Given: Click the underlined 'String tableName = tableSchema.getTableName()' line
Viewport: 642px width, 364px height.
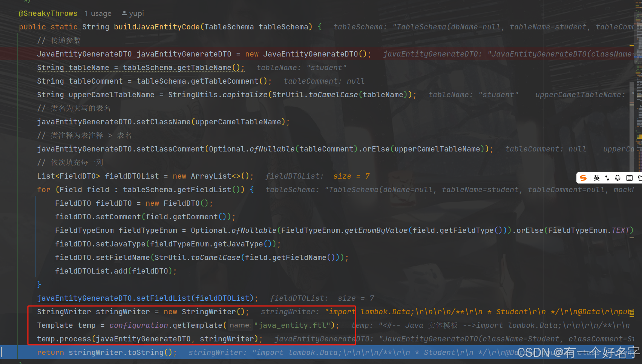Looking at the screenshot, I should 141,68.
